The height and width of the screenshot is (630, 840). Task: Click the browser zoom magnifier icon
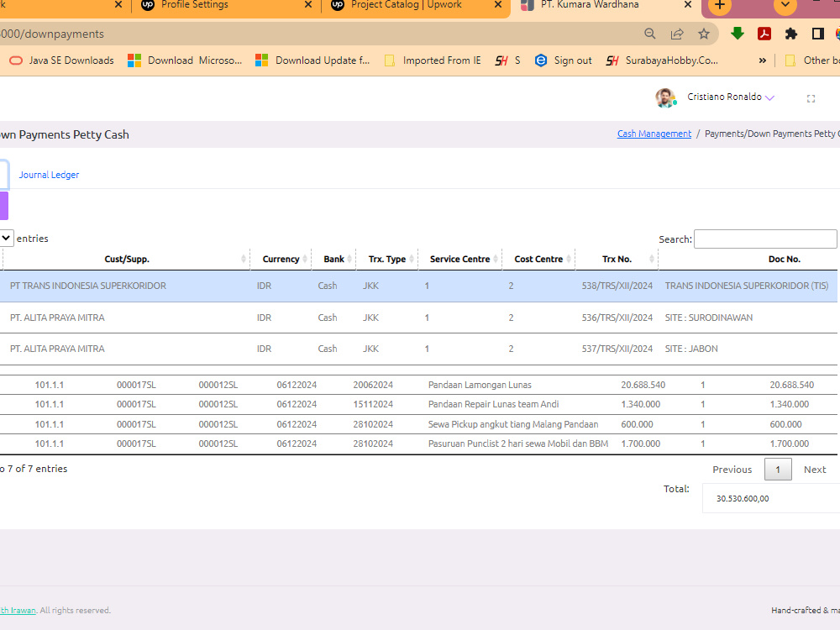tap(650, 34)
